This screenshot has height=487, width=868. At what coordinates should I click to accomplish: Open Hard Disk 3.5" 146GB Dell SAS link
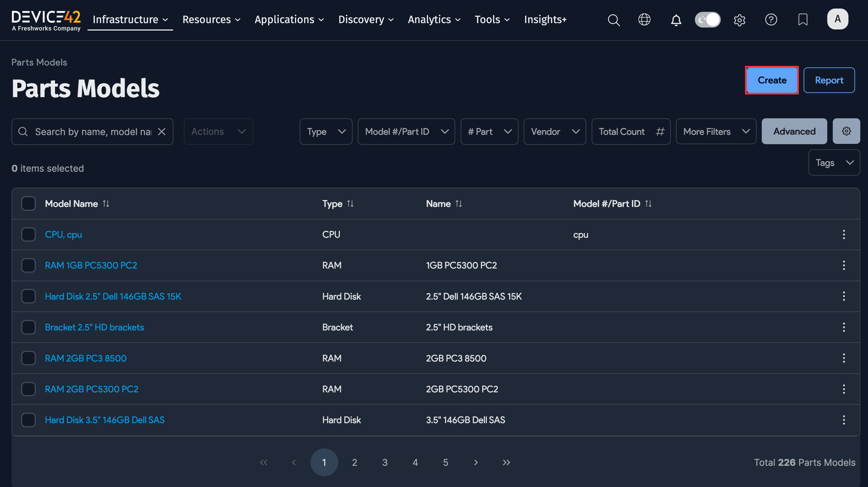pos(105,420)
